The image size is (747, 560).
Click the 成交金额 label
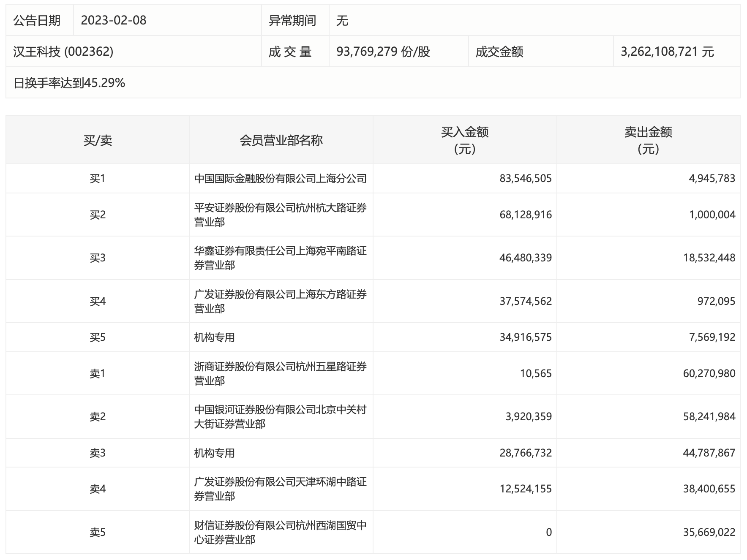(499, 52)
